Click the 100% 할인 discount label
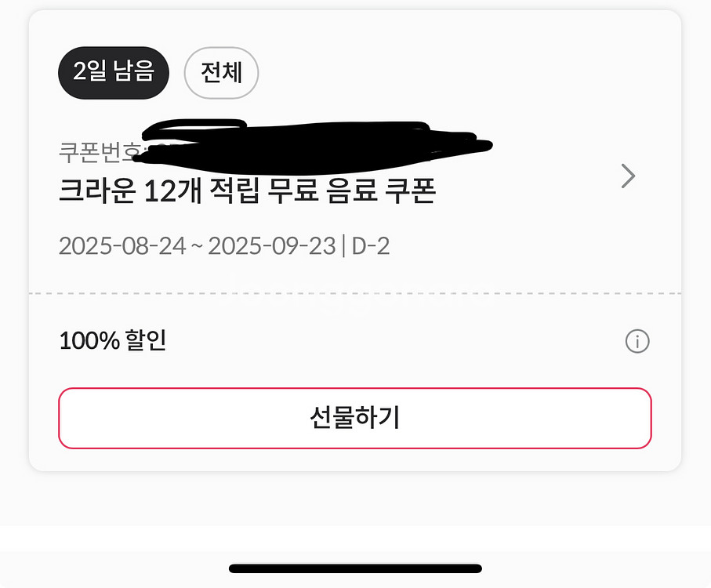Image resolution: width=711 pixels, height=588 pixels. [112, 342]
